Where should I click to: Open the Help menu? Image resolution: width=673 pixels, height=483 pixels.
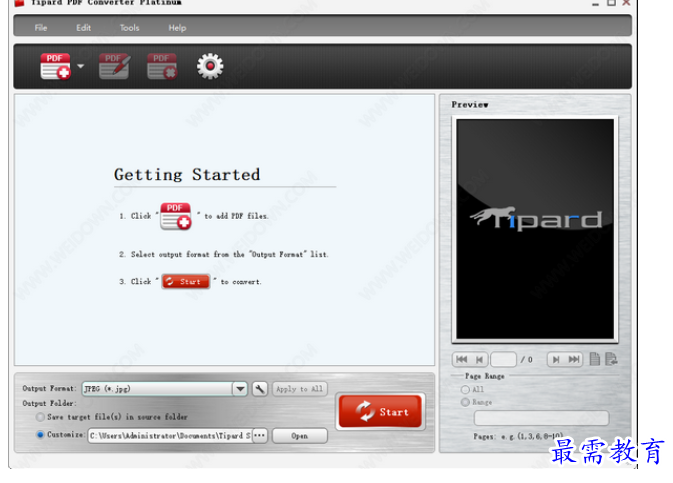point(177,28)
